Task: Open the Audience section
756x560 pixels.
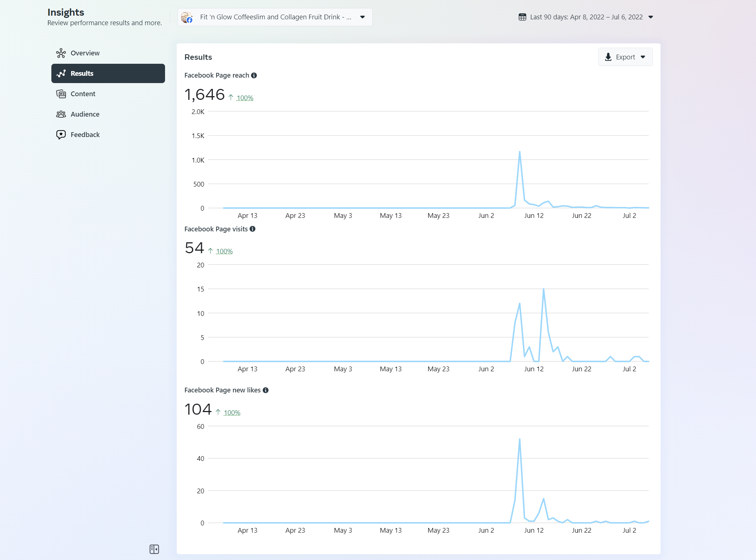Action: point(108,114)
